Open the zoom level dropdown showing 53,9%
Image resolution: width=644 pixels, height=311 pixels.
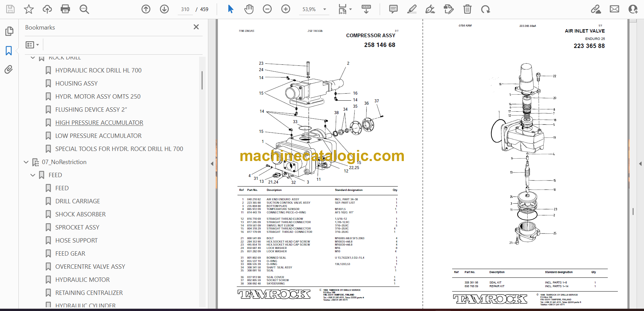click(314, 9)
